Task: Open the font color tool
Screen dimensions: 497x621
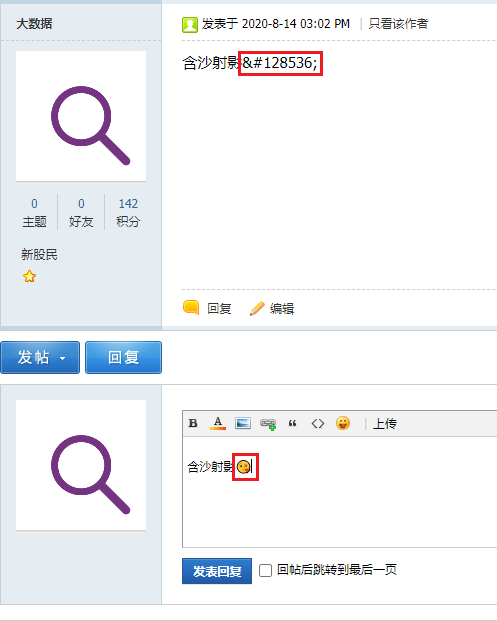Action: (218, 423)
